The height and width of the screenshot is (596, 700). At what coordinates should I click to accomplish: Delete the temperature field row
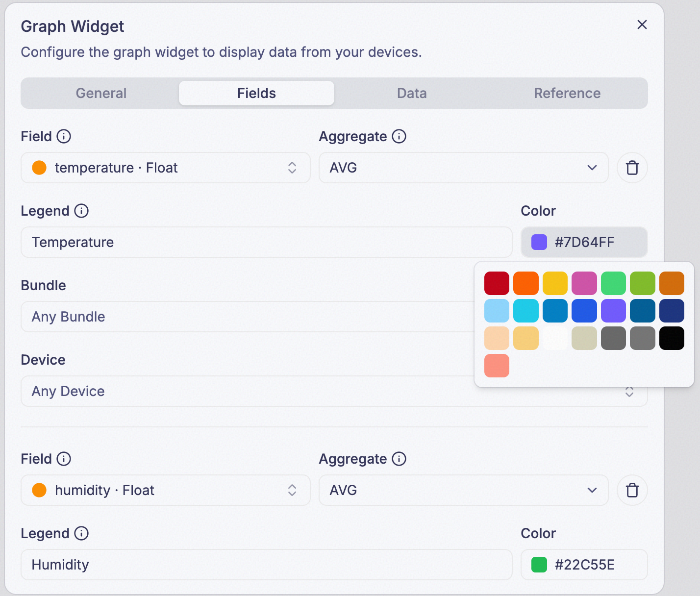[632, 168]
